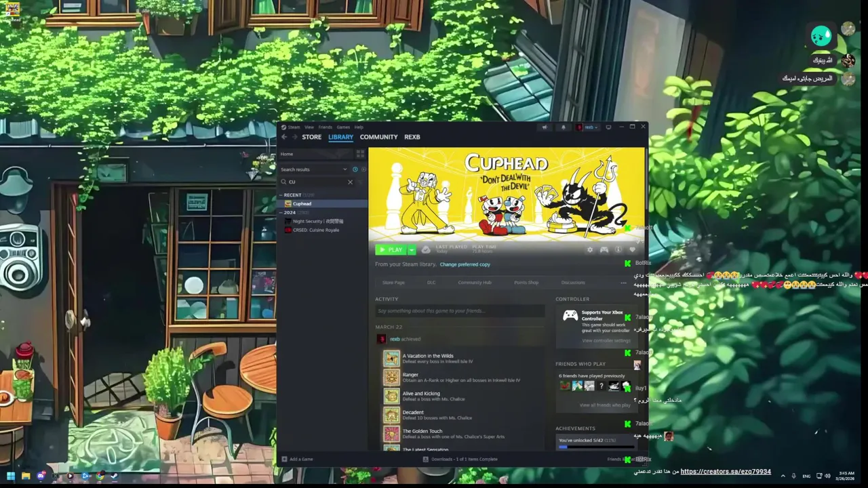868x488 pixels.
Task: Click the achievements progress bar
Action: point(596,447)
